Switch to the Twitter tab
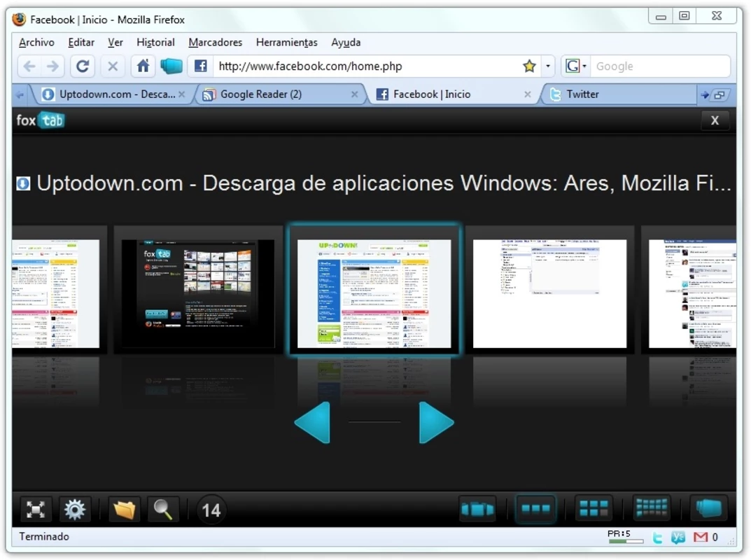 coord(618,94)
